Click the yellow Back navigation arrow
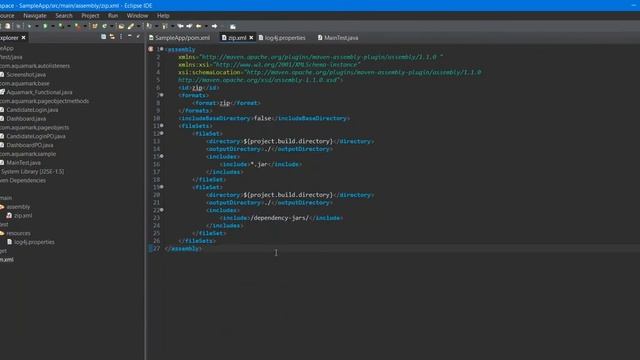Viewport: 640px width, 360px height. 198,26
